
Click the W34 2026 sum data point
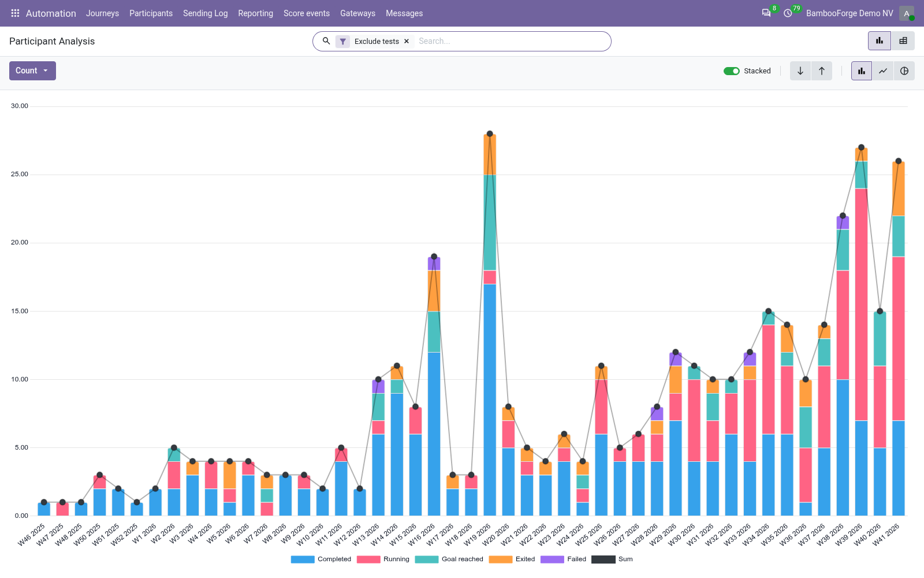[768, 312]
